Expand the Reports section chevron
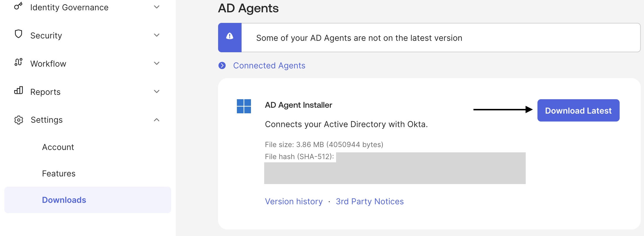 (x=157, y=91)
